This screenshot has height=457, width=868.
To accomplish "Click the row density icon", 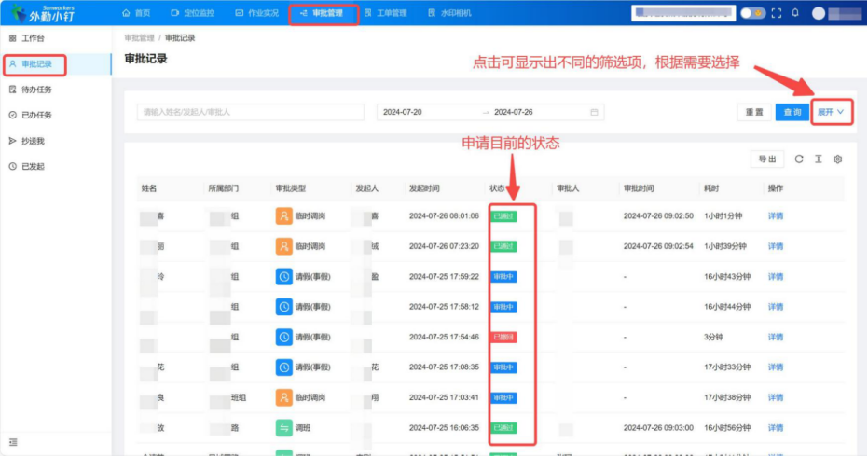I will click(x=819, y=159).
